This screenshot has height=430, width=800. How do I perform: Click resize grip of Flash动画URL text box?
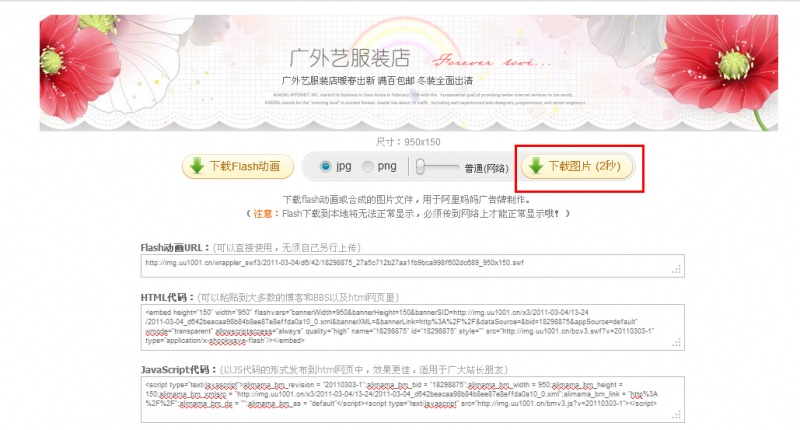pyautogui.click(x=676, y=269)
